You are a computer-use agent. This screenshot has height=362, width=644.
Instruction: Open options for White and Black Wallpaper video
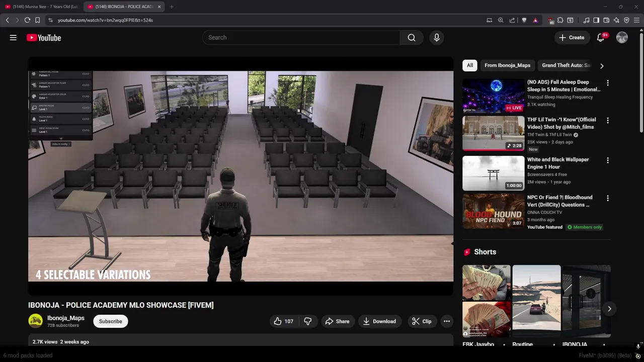coord(607,160)
